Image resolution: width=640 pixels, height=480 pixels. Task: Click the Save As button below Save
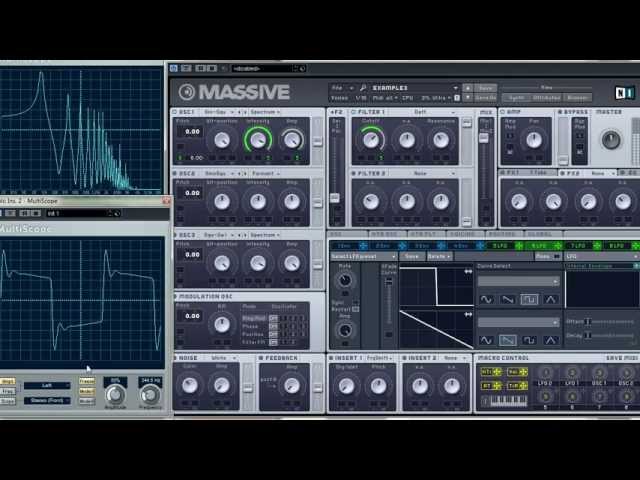[485, 98]
